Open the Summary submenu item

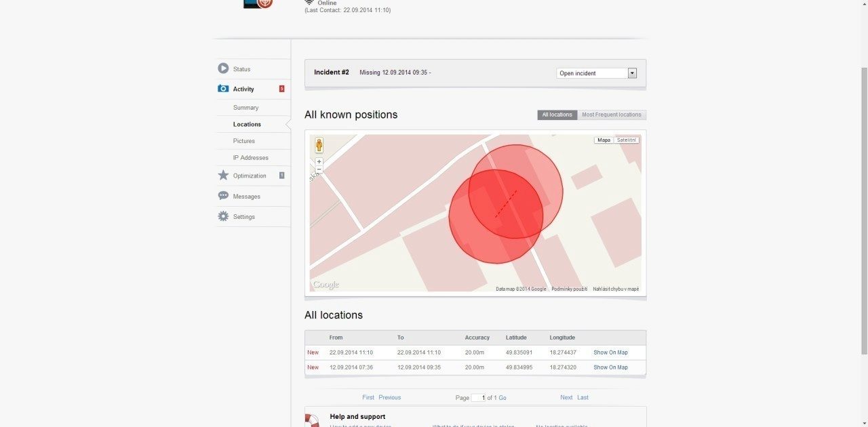click(245, 108)
